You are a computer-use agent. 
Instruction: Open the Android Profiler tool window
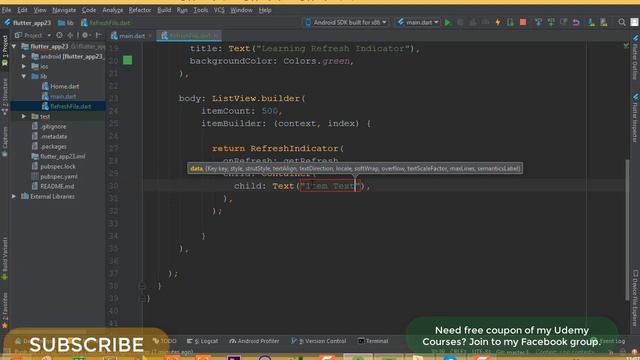254,341
